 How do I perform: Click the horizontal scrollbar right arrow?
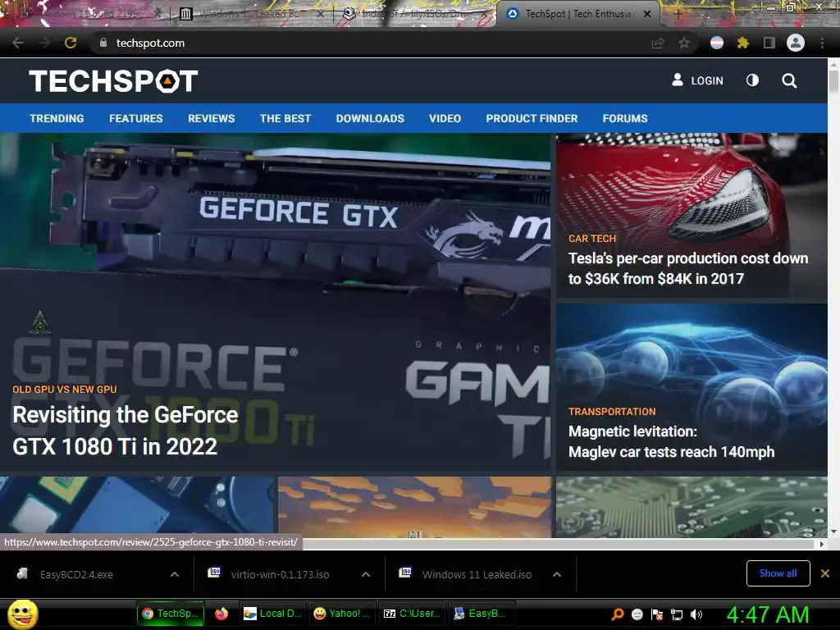[822, 544]
